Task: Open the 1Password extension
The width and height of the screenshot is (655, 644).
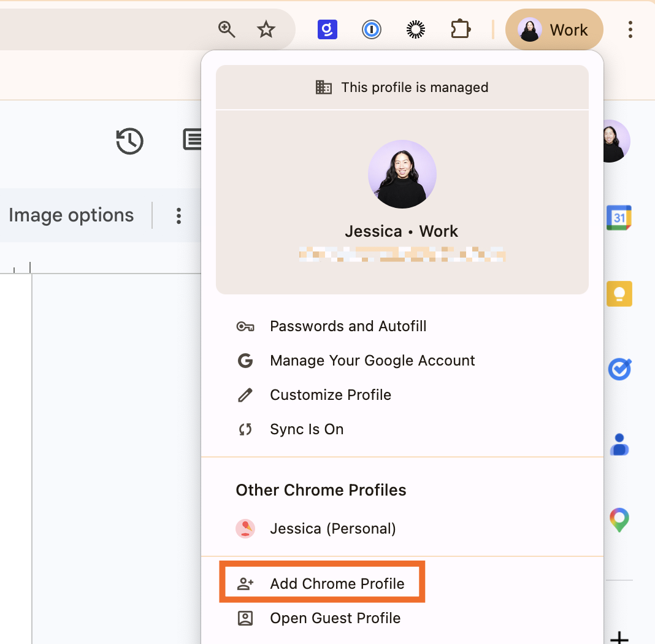Action: click(371, 29)
